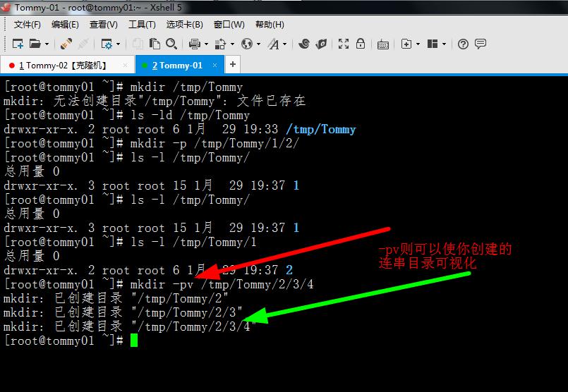Image resolution: width=568 pixels, height=392 pixels.
Task: Click the Xftp leaf icon
Action: tap(321, 44)
